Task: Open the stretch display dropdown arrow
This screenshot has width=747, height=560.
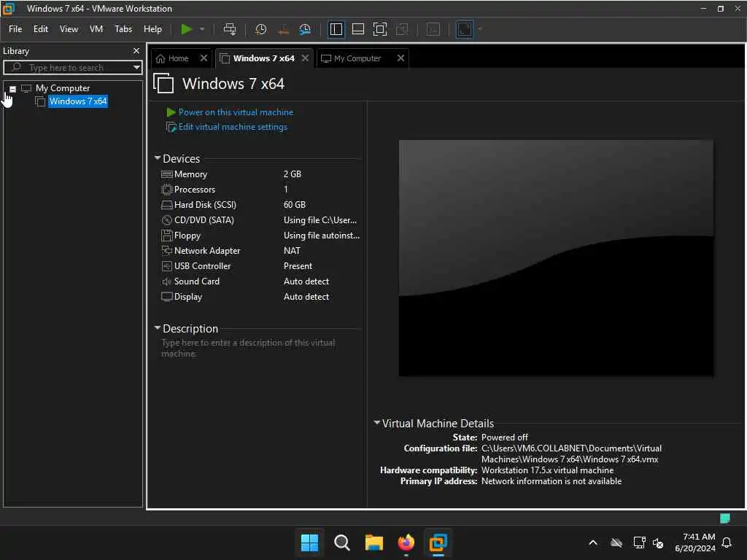Action: pyautogui.click(x=480, y=29)
